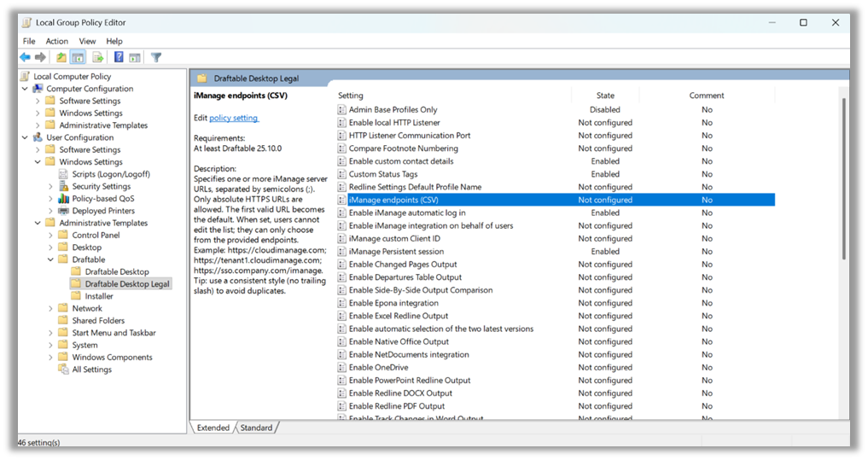The width and height of the screenshot is (868, 460).
Task: Open the Action menu
Action: [57, 41]
